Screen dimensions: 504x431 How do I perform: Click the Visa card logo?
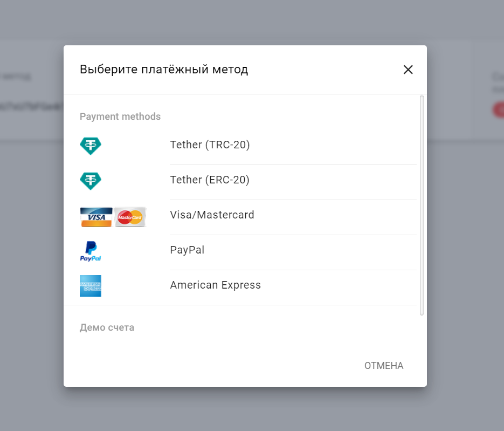[x=96, y=217]
